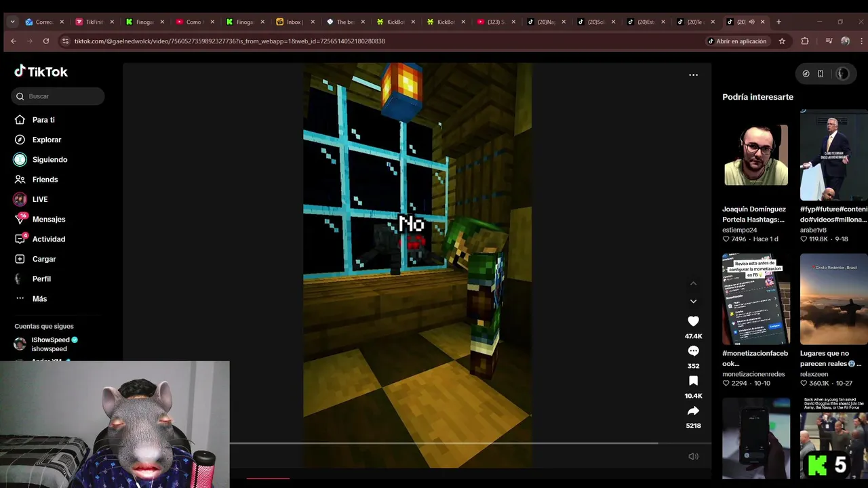Click the phone app icon in top-right pill
The height and width of the screenshot is (488, 868).
pos(821,74)
